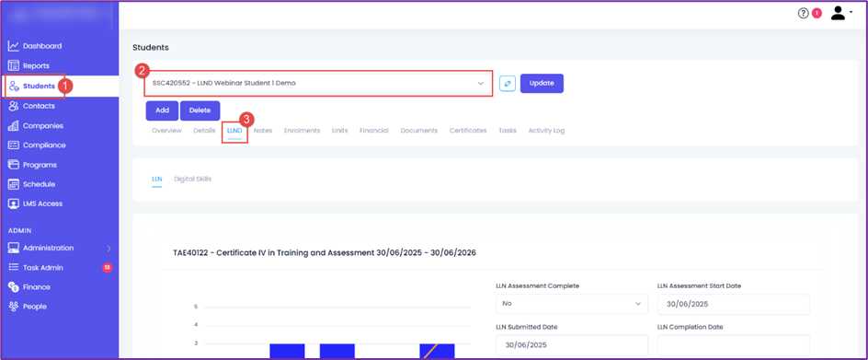Click the Programs icon in sidebar

point(14,165)
